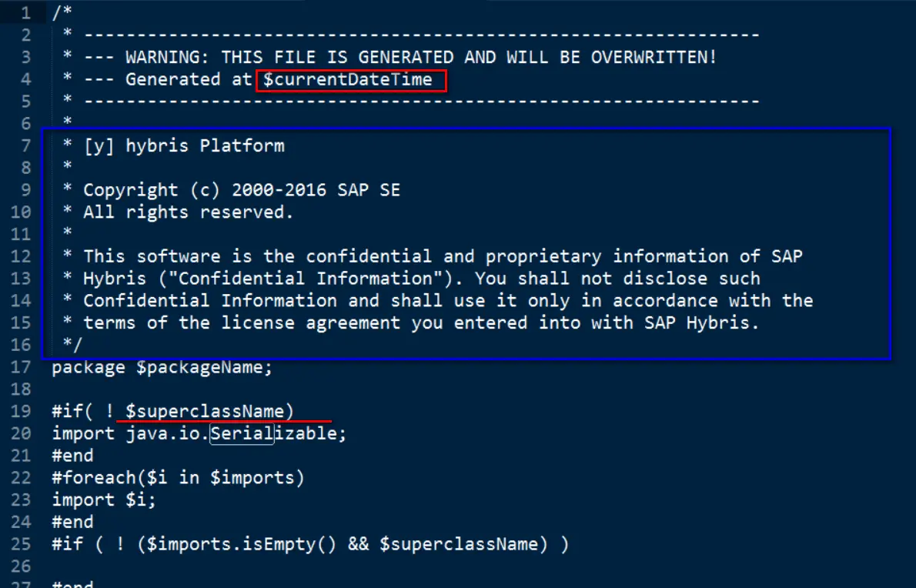
Task: Click the $currentDateTime variable on line 4
Action: (348, 79)
